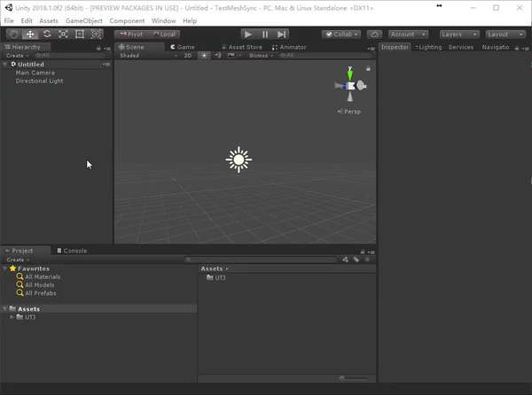Open Project Create dropdown
The height and width of the screenshot is (395, 532).
(18, 259)
